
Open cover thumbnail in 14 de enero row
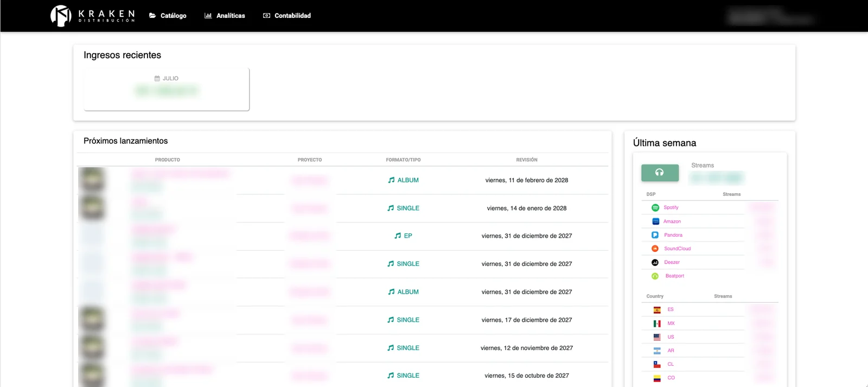pos(92,208)
